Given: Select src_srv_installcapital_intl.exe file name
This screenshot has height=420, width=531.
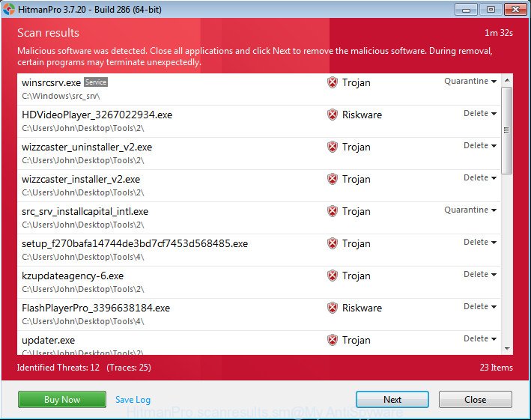Looking at the screenshot, I should click(85, 212).
